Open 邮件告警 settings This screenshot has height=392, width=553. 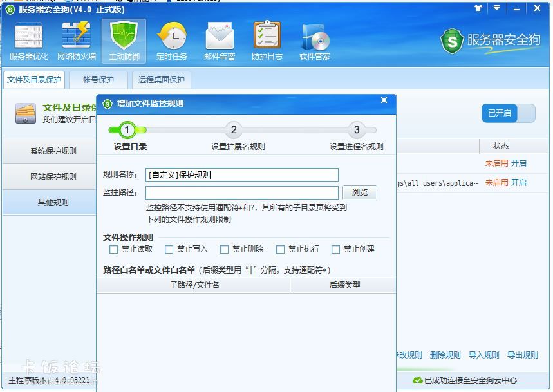pos(219,40)
